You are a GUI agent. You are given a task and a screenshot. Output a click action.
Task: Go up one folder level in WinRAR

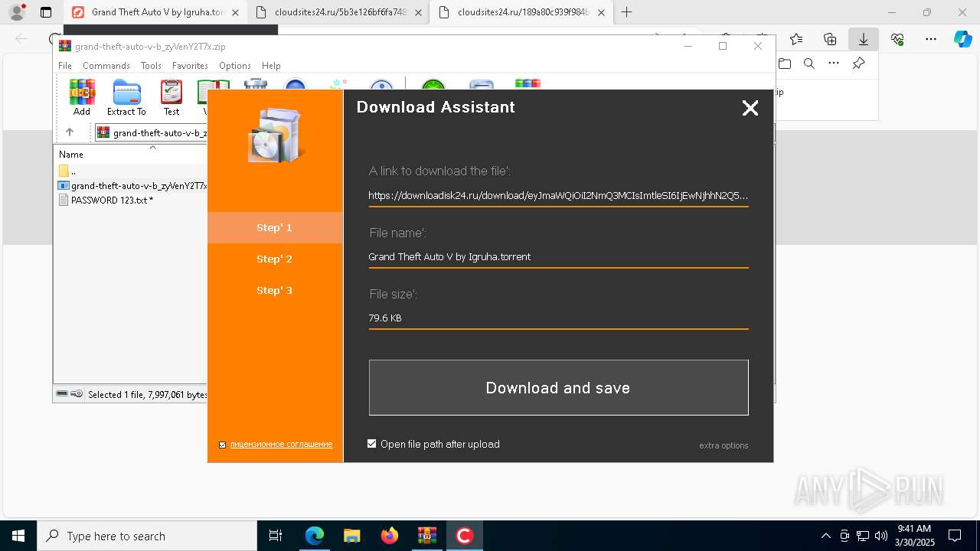click(70, 132)
